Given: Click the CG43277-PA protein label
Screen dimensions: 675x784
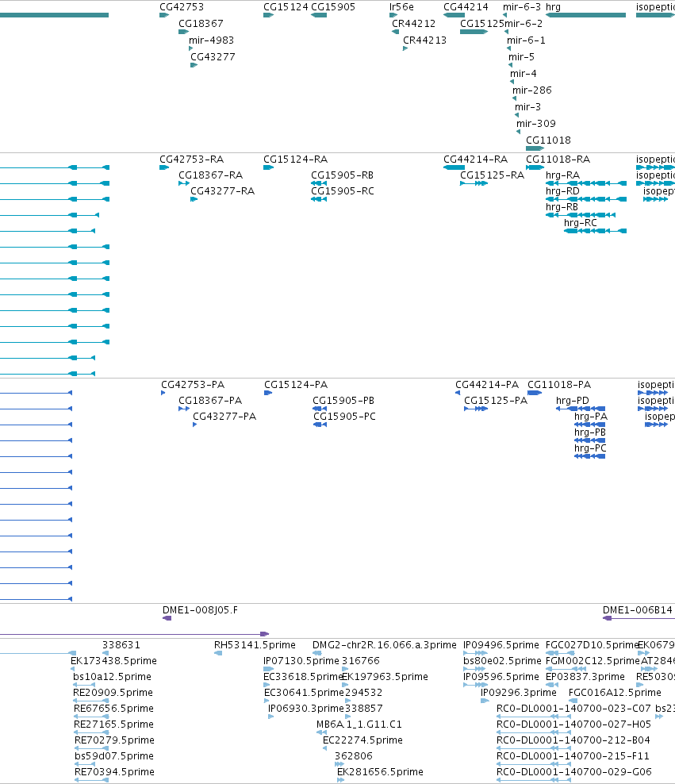Looking at the screenshot, I should (224, 417).
